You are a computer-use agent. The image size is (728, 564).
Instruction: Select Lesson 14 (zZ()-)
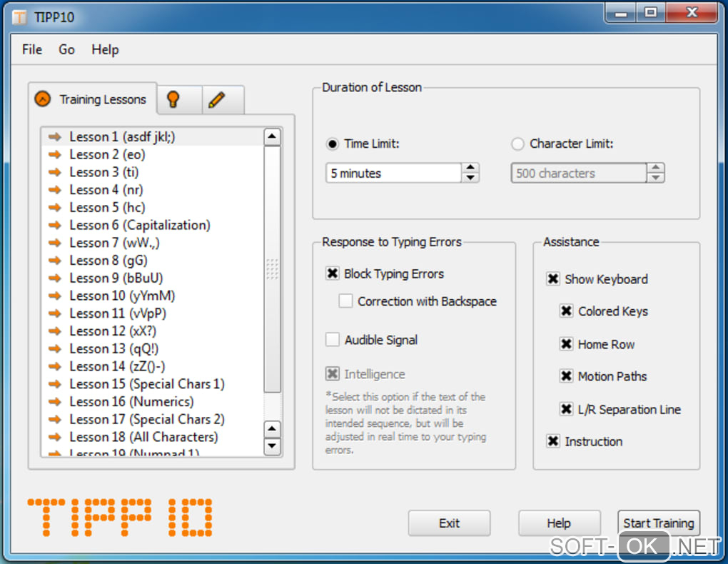pyautogui.click(x=152, y=366)
